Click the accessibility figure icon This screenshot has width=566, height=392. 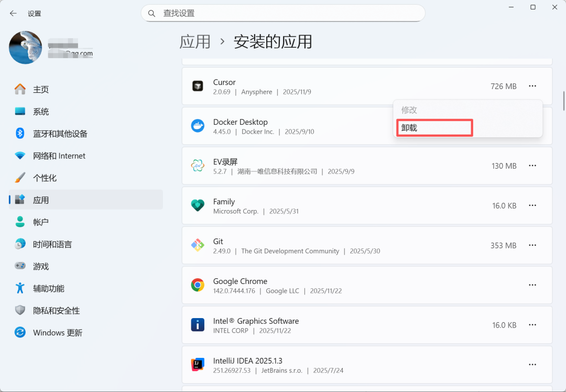coord(20,288)
